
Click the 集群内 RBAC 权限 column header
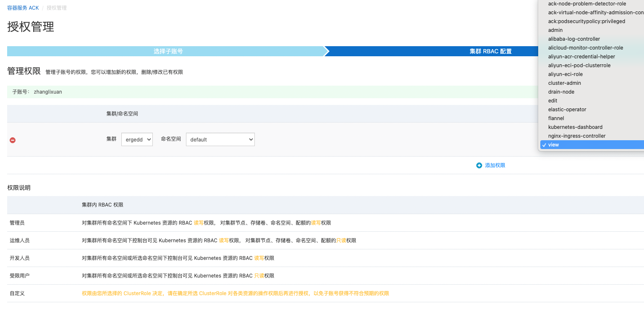point(102,205)
